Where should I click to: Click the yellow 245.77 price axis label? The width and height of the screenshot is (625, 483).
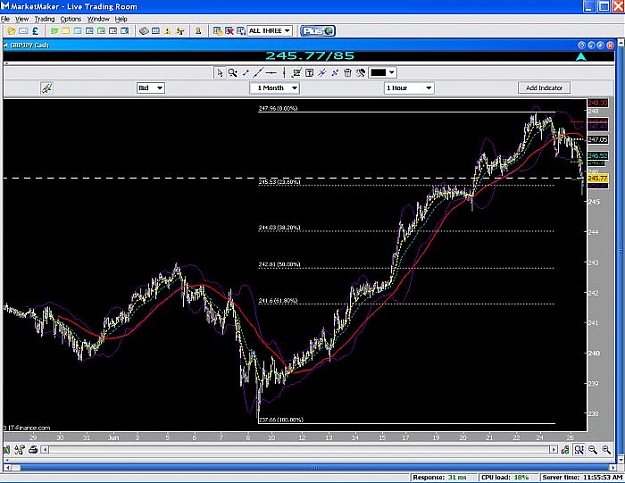pos(597,178)
